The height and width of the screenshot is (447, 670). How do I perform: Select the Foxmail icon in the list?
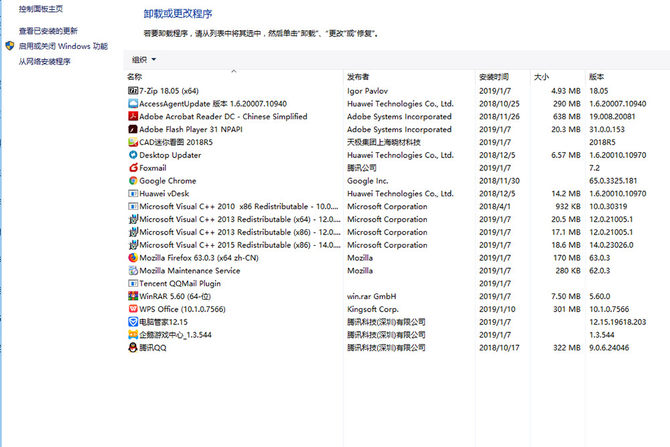point(133,168)
